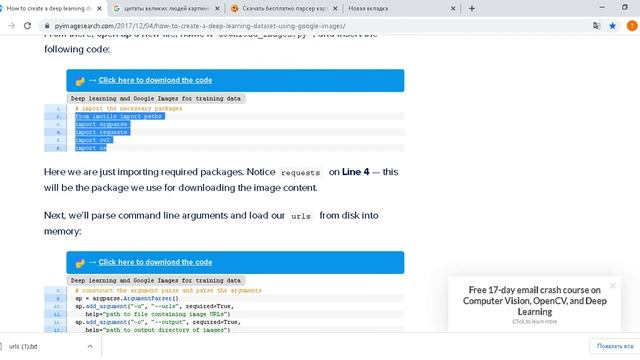Switch to the 'Скачать бесплатно парсер' tab
The width and height of the screenshot is (640, 360).
point(284,8)
